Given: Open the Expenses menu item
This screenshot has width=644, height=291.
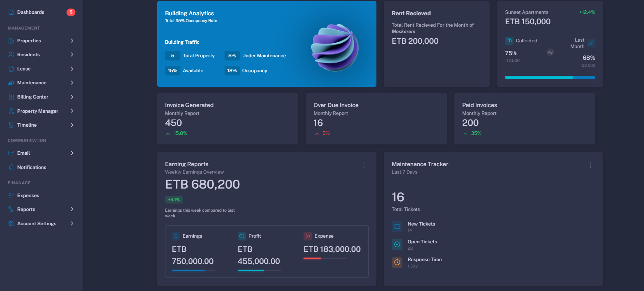Looking at the screenshot, I should tap(42, 195).
